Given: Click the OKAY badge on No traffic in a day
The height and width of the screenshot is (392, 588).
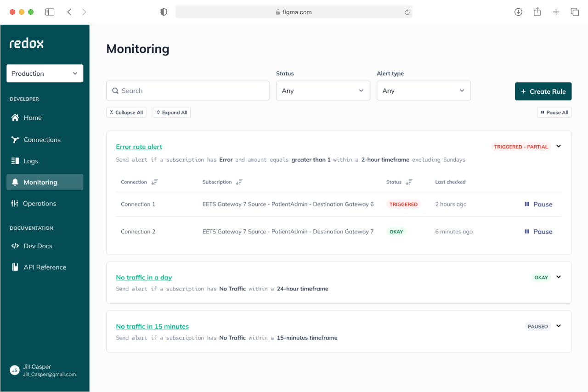Looking at the screenshot, I should 541,278.
